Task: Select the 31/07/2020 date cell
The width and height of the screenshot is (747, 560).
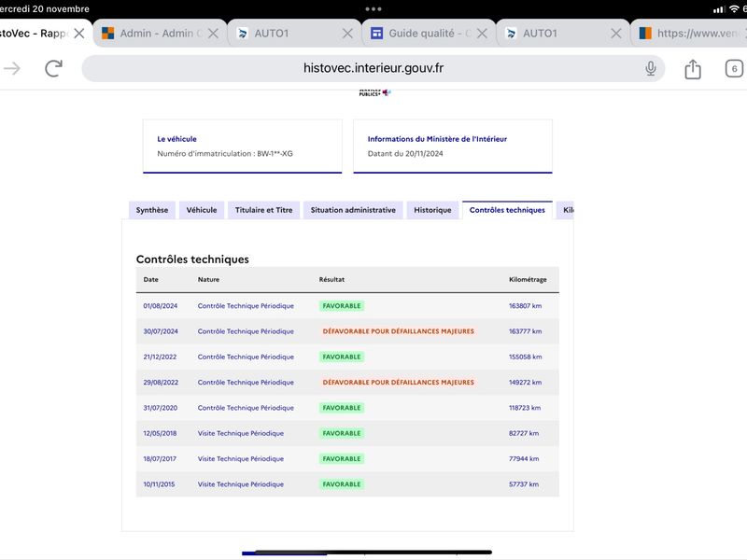Action: (x=160, y=408)
